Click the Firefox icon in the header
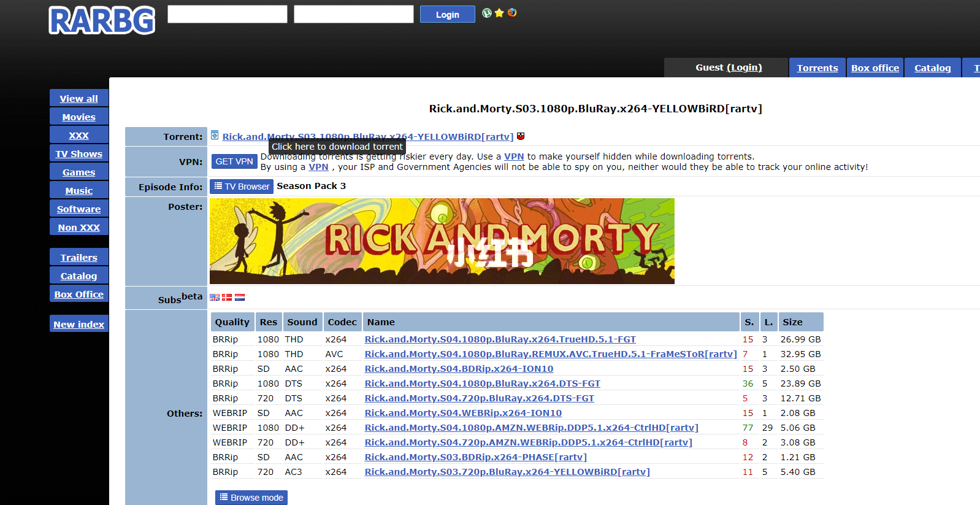This screenshot has height=505, width=980. 512,13
